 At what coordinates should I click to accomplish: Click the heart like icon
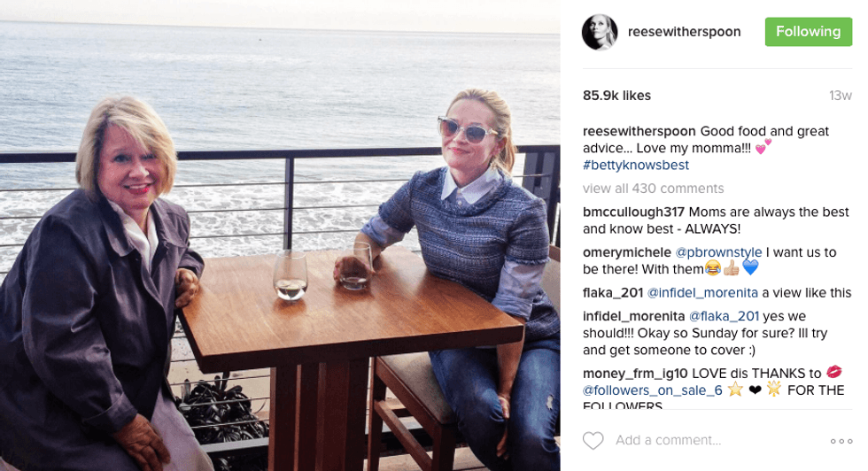coord(593,440)
